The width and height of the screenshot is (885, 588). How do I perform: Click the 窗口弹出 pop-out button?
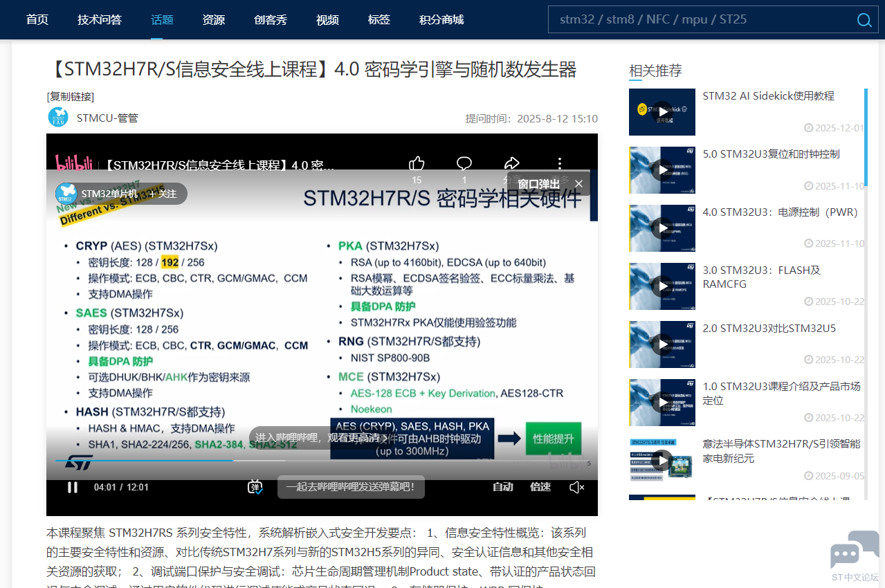click(x=539, y=184)
